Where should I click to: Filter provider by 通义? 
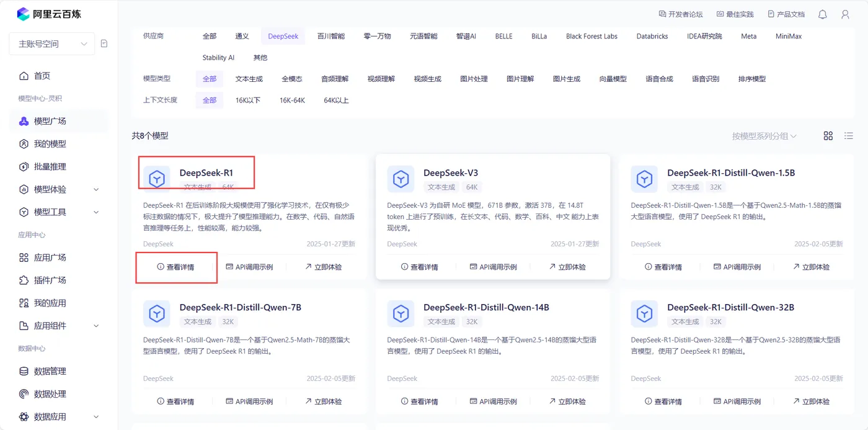(242, 37)
